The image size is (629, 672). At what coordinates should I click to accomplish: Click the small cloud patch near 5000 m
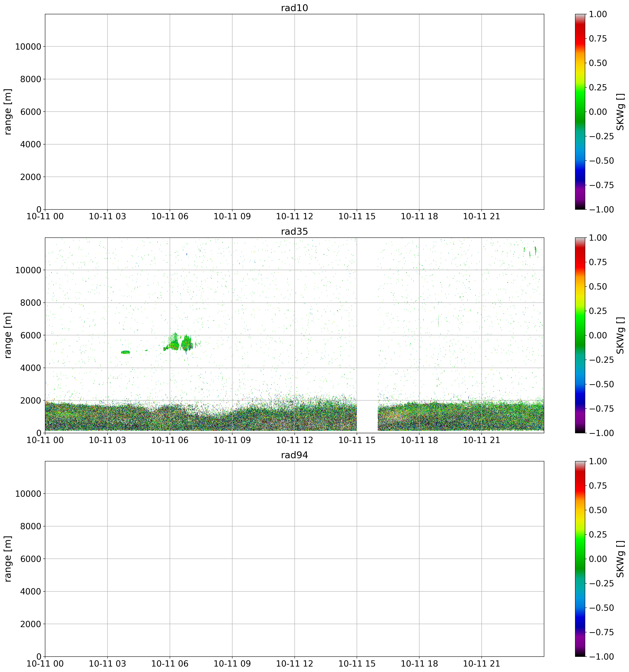[126, 352]
